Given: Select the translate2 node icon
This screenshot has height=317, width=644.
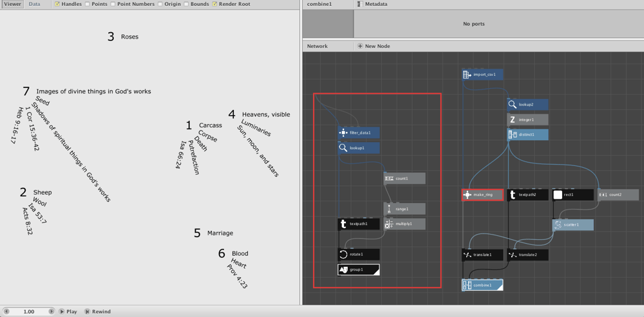Looking at the screenshot, I should click(x=512, y=255).
